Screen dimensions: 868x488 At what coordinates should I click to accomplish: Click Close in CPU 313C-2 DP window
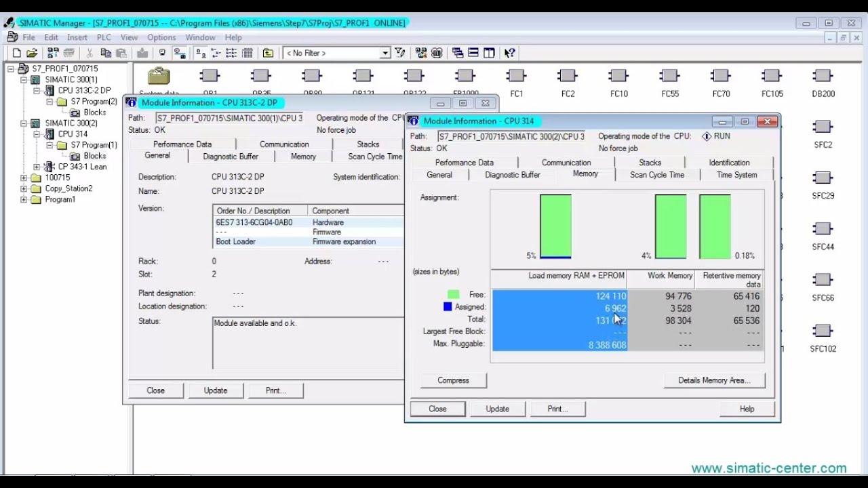point(155,390)
